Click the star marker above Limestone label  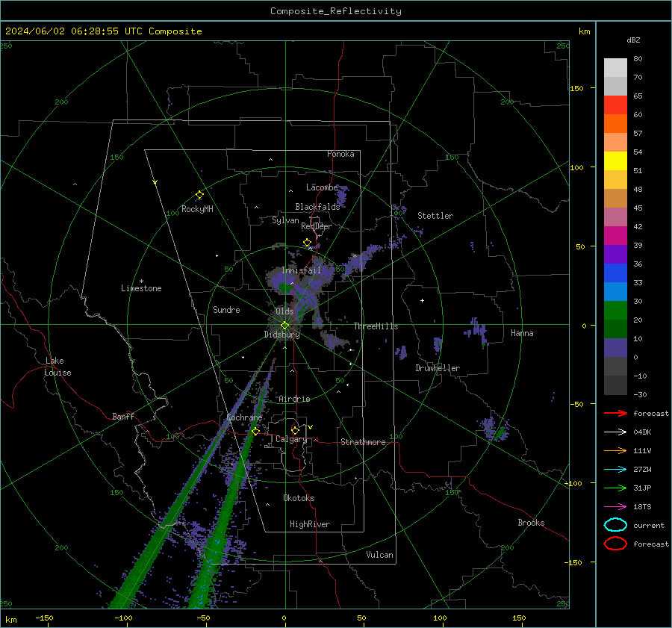point(141,282)
